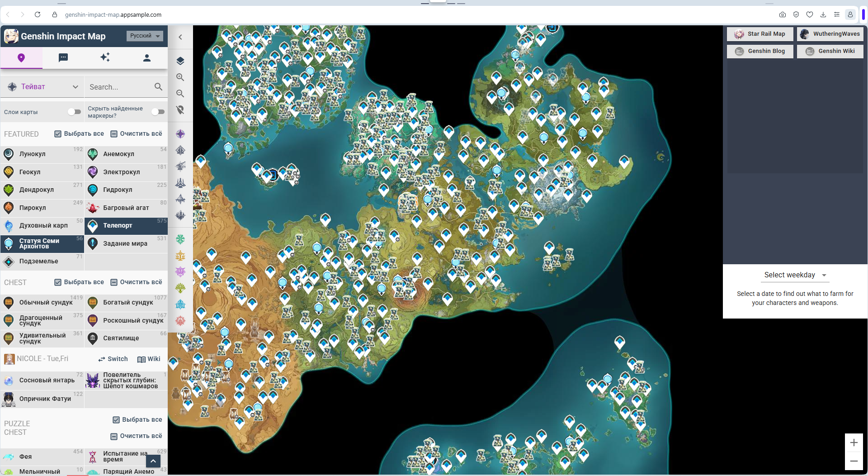Viewport: 868px width, 476px height.
Task: Toggle the Задание мира marker category
Action: tap(126, 243)
